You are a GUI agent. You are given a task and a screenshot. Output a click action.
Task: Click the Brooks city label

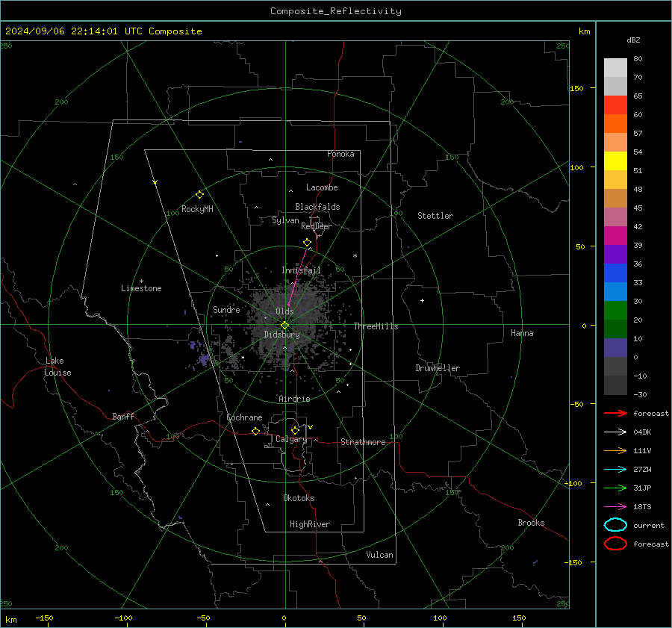click(x=531, y=523)
